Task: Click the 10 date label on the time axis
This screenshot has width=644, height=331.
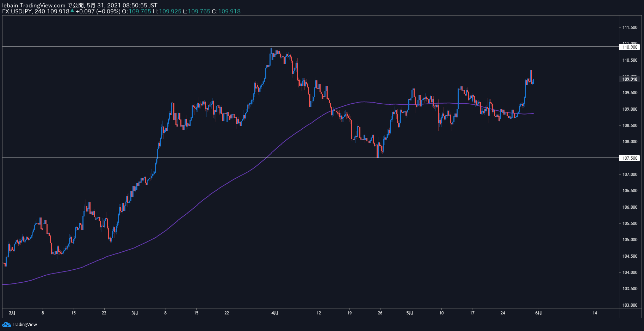Action: 441,313
